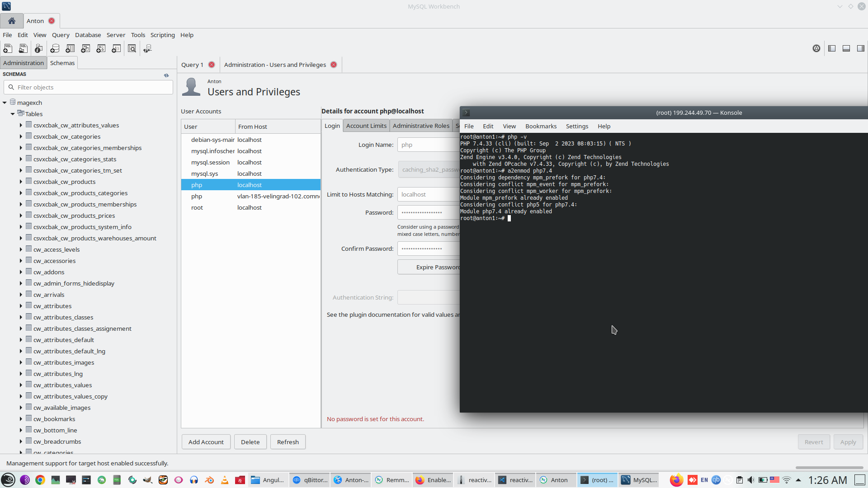Expand the cw_access_levels table node
The image size is (868, 488).
point(21,249)
